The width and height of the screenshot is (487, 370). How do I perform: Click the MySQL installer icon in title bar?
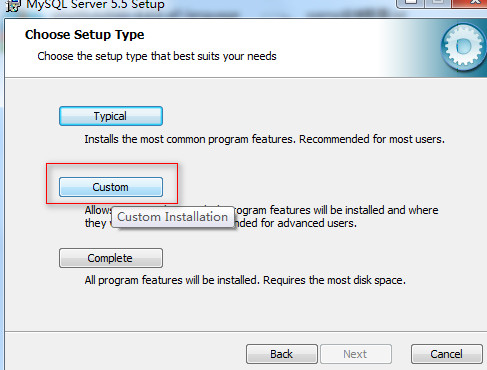tap(13, 5)
